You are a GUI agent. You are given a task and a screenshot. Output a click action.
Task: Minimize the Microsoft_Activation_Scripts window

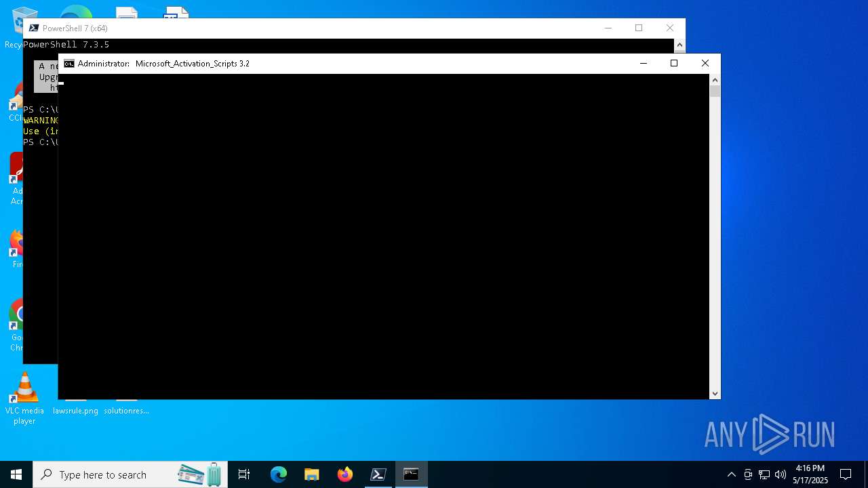tap(644, 64)
